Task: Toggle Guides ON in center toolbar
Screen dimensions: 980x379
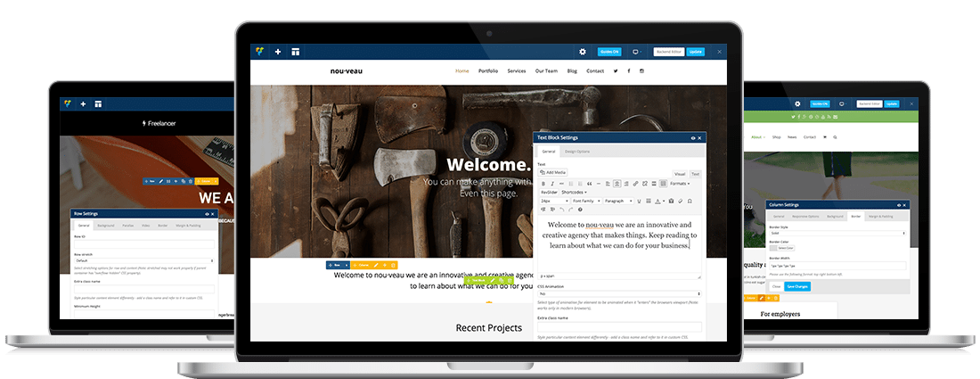Action: (x=609, y=52)
